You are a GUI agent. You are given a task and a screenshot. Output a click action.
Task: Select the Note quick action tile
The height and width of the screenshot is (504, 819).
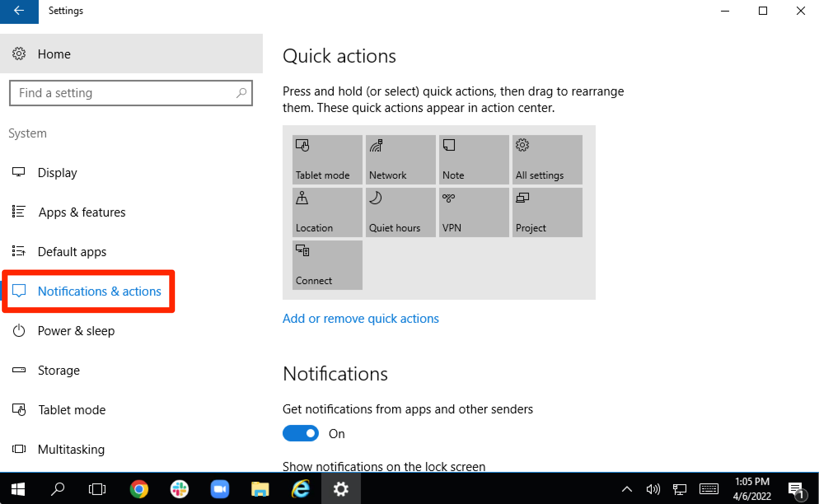point(474,159)
